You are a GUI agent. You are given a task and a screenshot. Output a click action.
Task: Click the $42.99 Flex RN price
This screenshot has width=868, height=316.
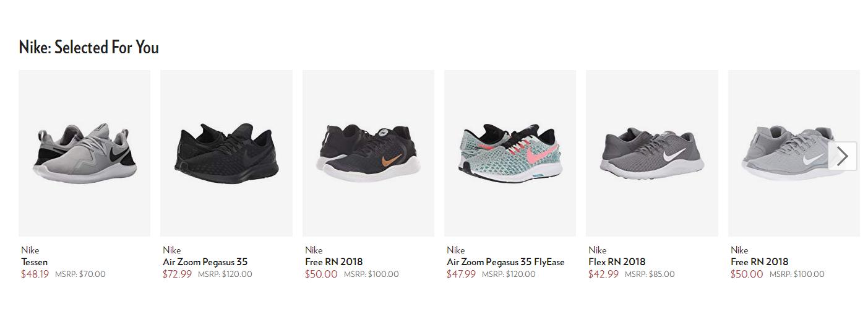click(603, 274)
